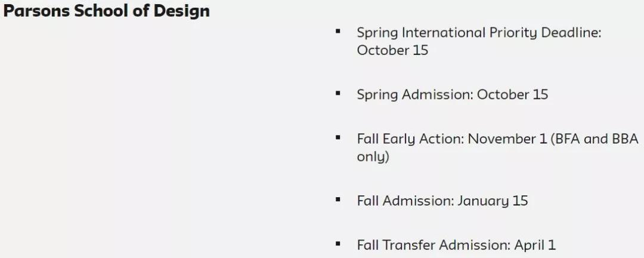This screenshot has height=258, width=644.
Task: Select the Fall Admission: January 15 item
Action: point(442,202)
